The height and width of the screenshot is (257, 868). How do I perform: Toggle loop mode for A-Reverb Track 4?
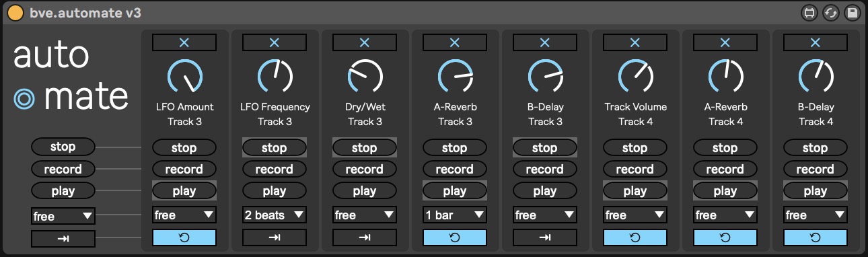(725, 237)
